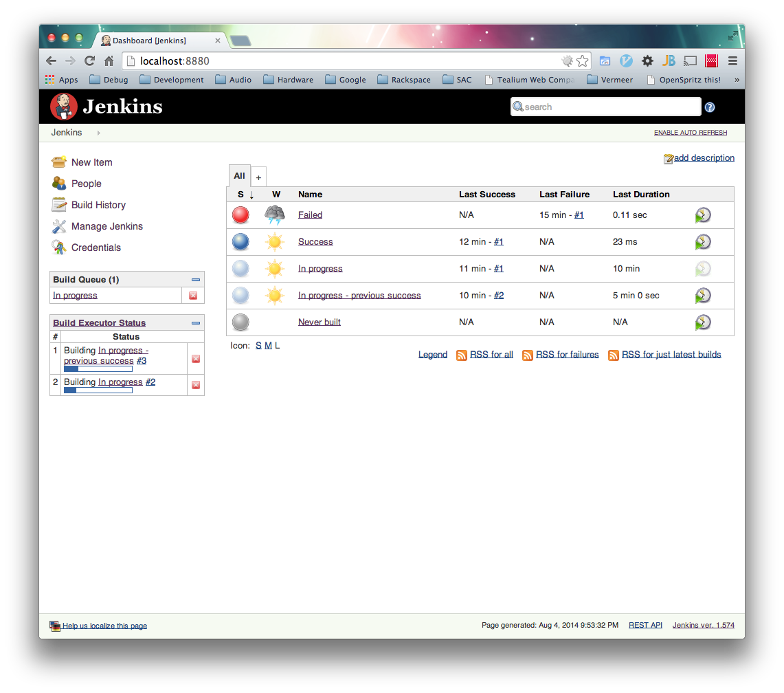Add a new view with plus tab

(258, 177)
